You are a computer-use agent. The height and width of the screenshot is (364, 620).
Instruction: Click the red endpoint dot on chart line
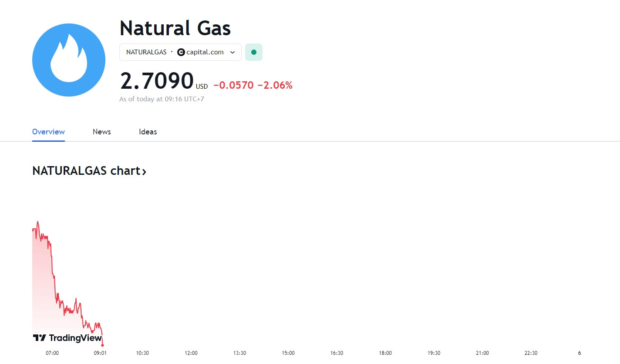[102, 345]
